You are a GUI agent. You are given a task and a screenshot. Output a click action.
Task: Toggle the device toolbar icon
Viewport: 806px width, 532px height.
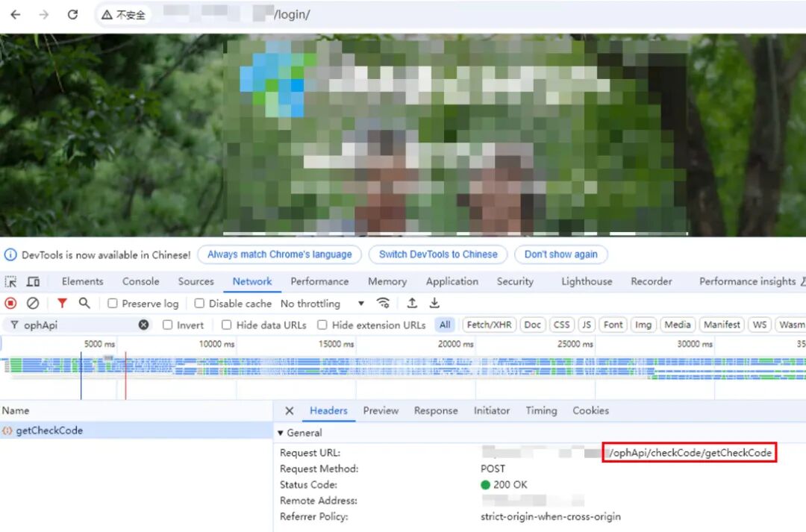[x=34, y=282]
